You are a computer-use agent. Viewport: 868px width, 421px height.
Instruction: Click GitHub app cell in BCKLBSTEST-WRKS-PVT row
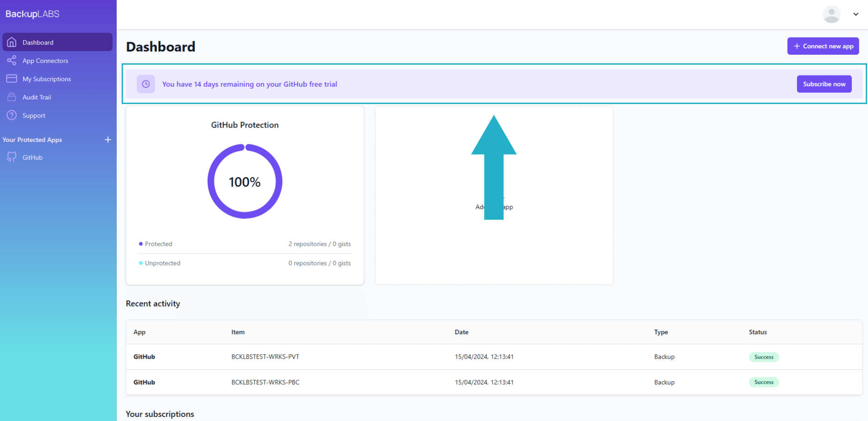[x=144, y=357]
